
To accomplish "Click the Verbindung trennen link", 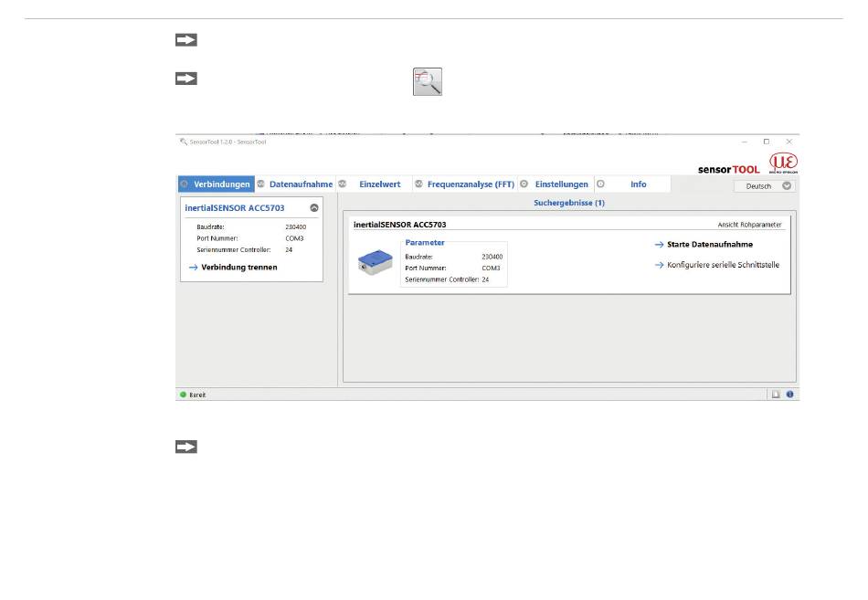I will coord(239,268).
